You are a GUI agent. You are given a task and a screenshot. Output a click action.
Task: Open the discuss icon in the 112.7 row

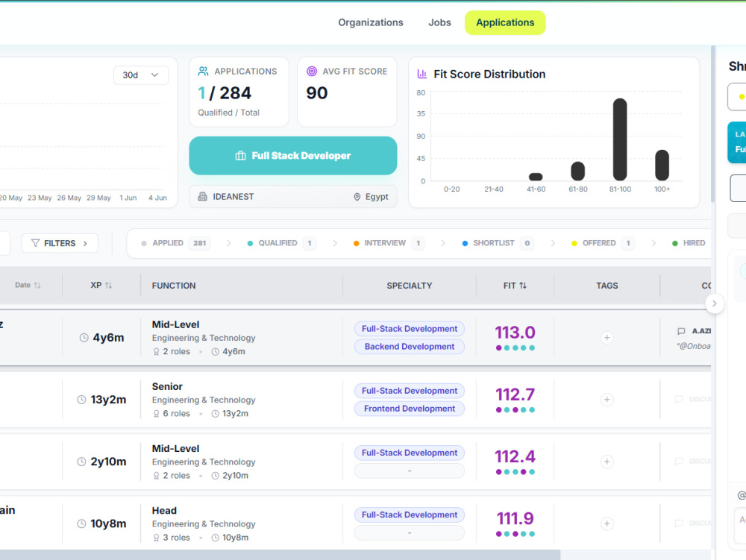679,400
